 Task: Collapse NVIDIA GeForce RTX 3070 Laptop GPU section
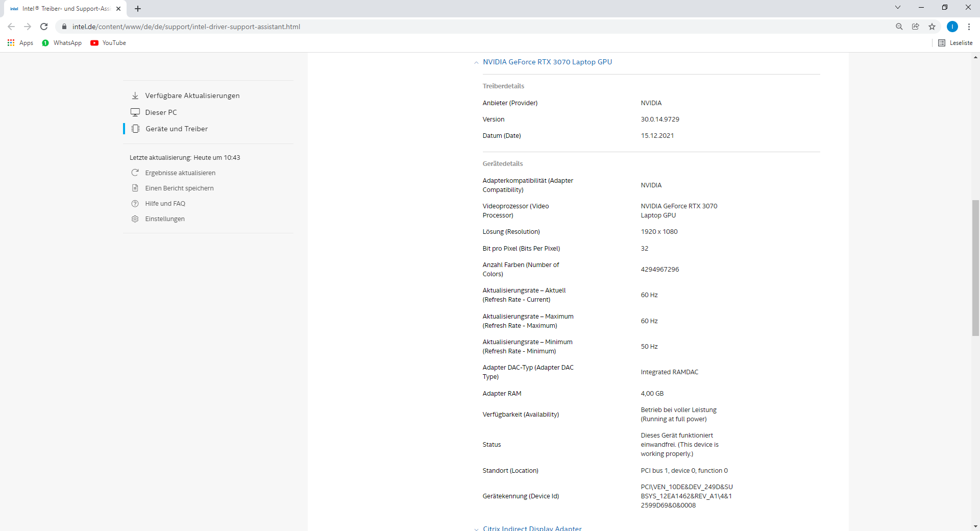tap(476, 62)
